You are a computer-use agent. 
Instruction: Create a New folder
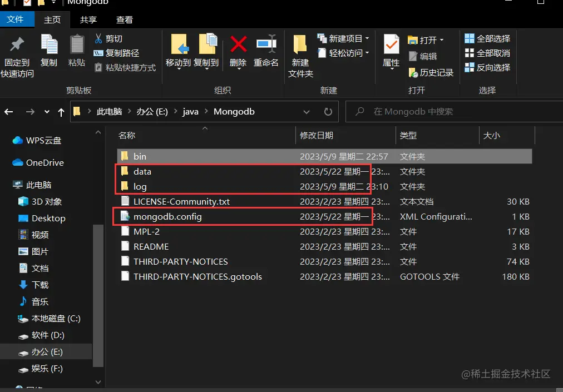(x=300, y=56)
